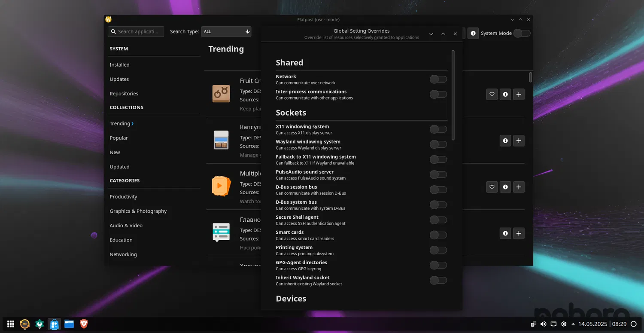Launch Brave browser from the taskbar

coord(84,324)
